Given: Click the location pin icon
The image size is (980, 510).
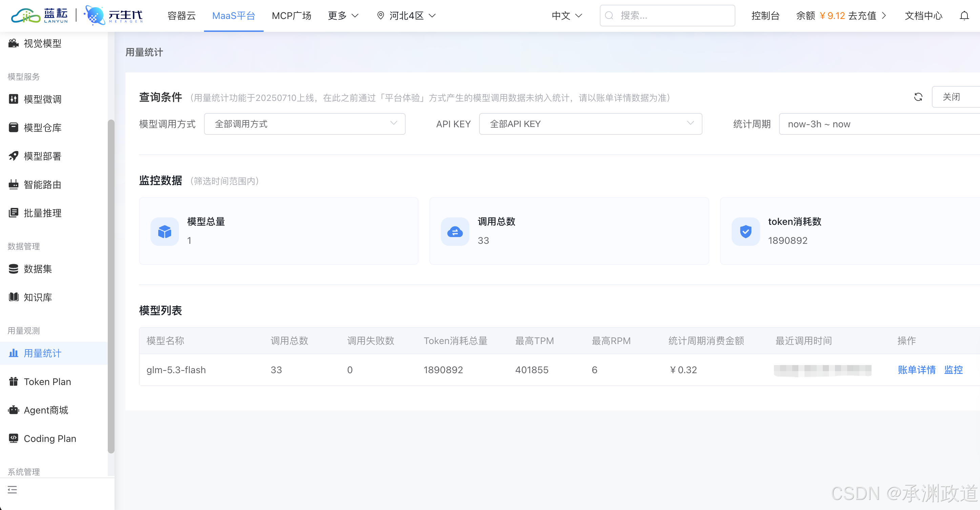Looking at the screenshot, I should coord(381,16).
